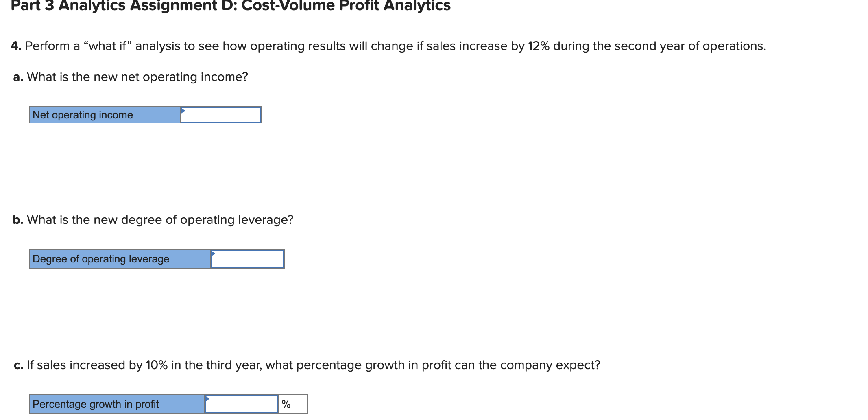868x420 pixels.
Task: Select the Percentage growth in profit label cell
Action: 116,404
